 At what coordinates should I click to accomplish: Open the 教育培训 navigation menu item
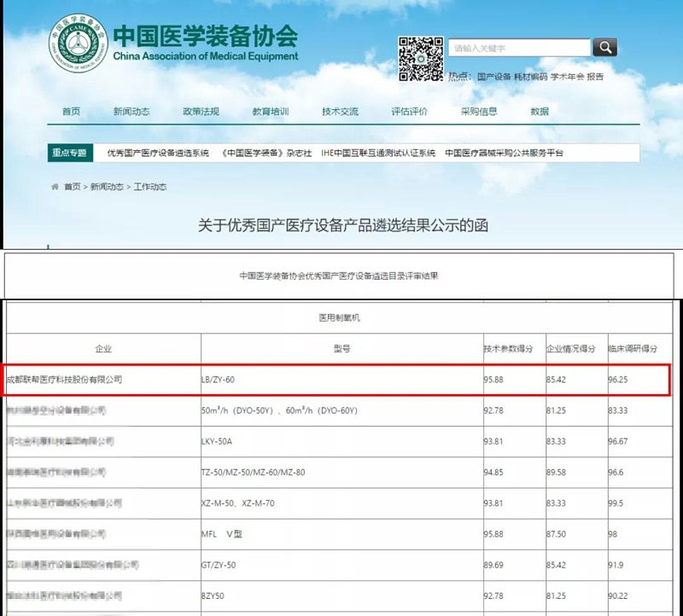(271, 112)
